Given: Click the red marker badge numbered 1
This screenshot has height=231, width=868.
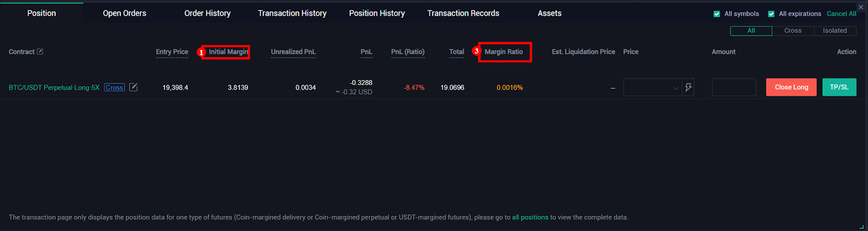Looking at the screenshot, I should [201, 53].
